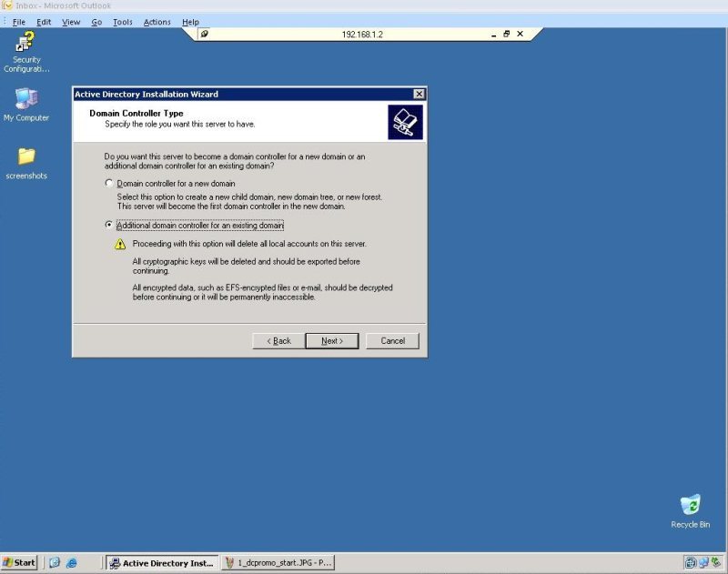Viewport: 728px width, 574px height.
Task: Switch to Active Directory Inst... taskbar button
Action: [162, 563]
